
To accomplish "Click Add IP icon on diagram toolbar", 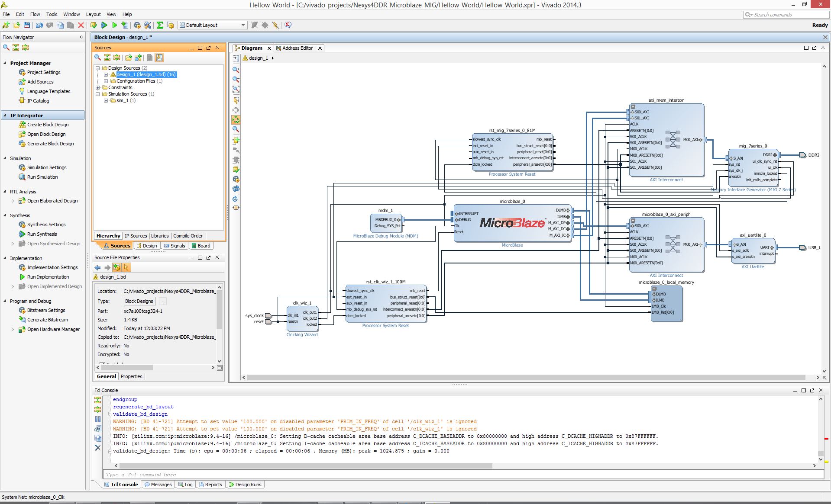I will click(236, 141).
